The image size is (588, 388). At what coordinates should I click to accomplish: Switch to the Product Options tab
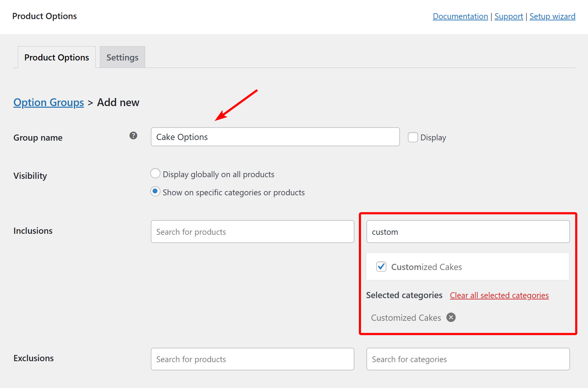tap(56, 57)
